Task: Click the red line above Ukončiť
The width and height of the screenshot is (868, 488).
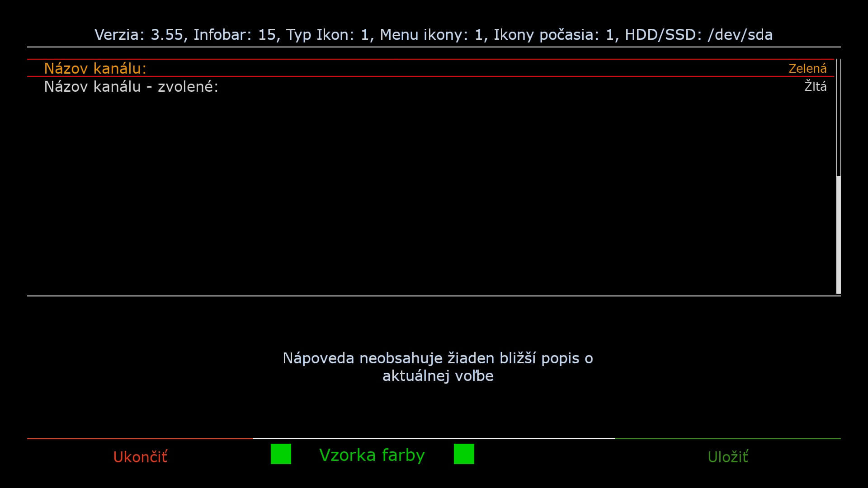Action: [140, 438]
